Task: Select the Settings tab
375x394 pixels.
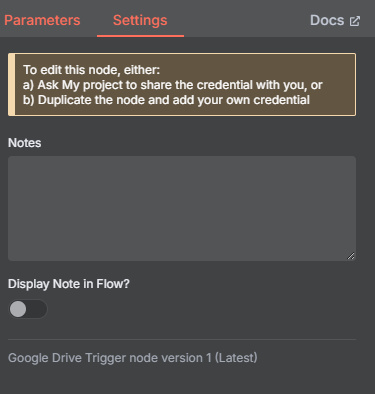Action: click(140, 21)
